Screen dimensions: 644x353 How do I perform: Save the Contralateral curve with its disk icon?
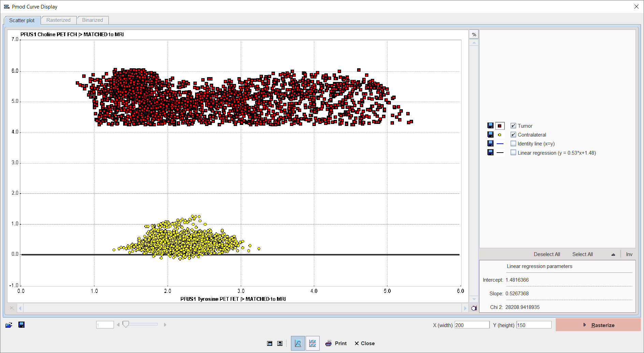click(x=491, y=135)
